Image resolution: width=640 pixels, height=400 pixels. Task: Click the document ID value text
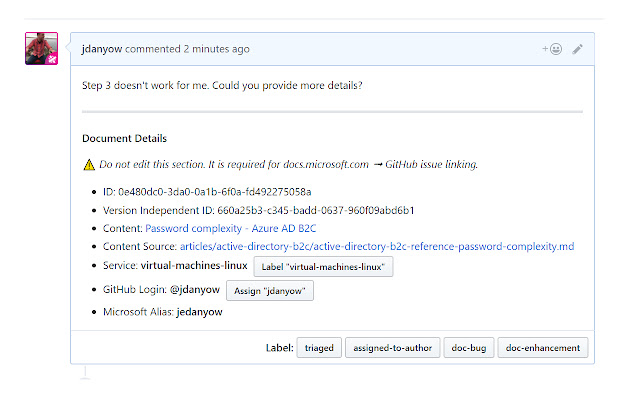point(215,191)
